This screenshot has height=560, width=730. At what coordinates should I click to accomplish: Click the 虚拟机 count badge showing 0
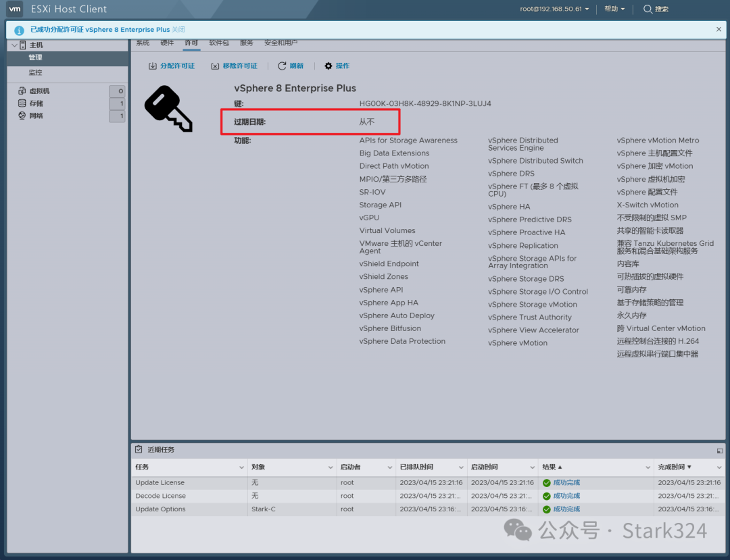pos(118,91)
